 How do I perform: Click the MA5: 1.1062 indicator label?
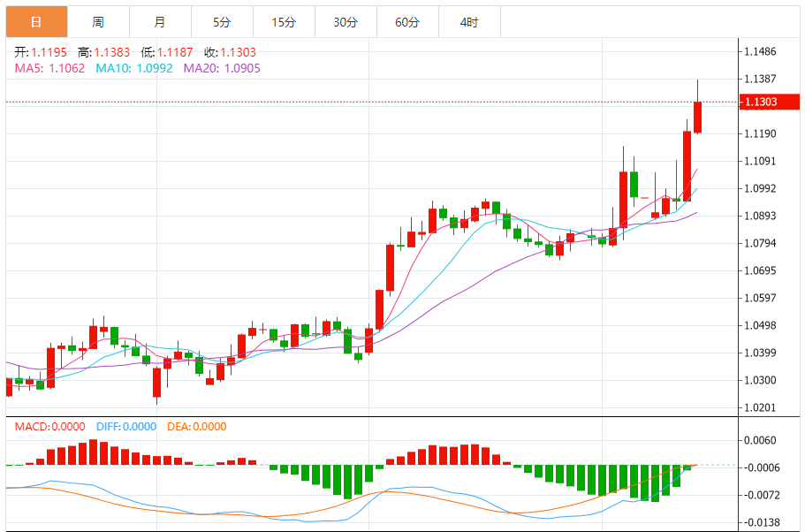click(49, 68)
